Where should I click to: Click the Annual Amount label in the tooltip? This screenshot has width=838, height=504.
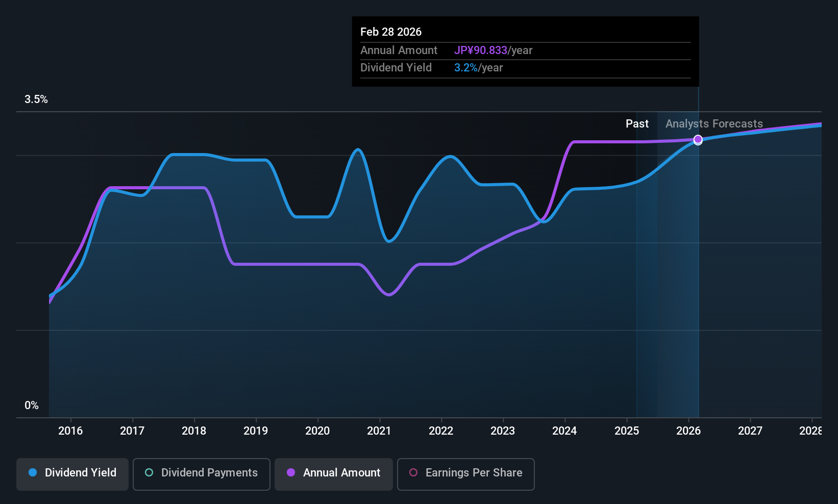click(x=399, y=51)
